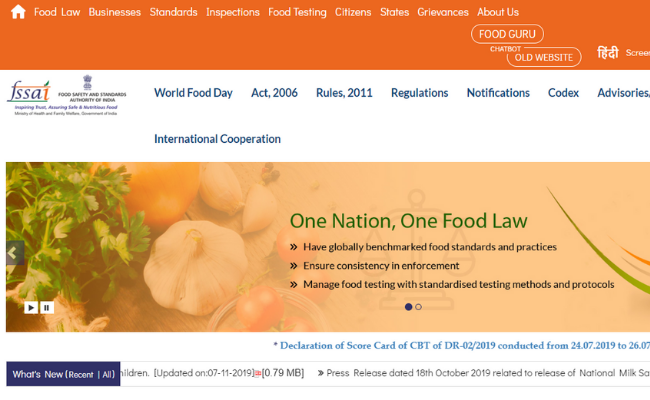Open the World Food Day link
Viewport: 650px width, 400px height.
pyautogui.click(x=193, y=93)
